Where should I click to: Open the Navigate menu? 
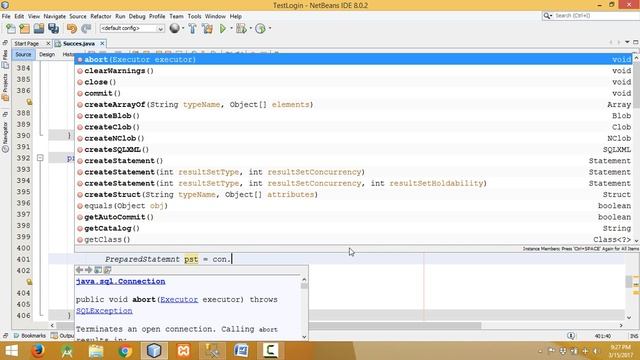pyautogui.click(x=55, y=16)
